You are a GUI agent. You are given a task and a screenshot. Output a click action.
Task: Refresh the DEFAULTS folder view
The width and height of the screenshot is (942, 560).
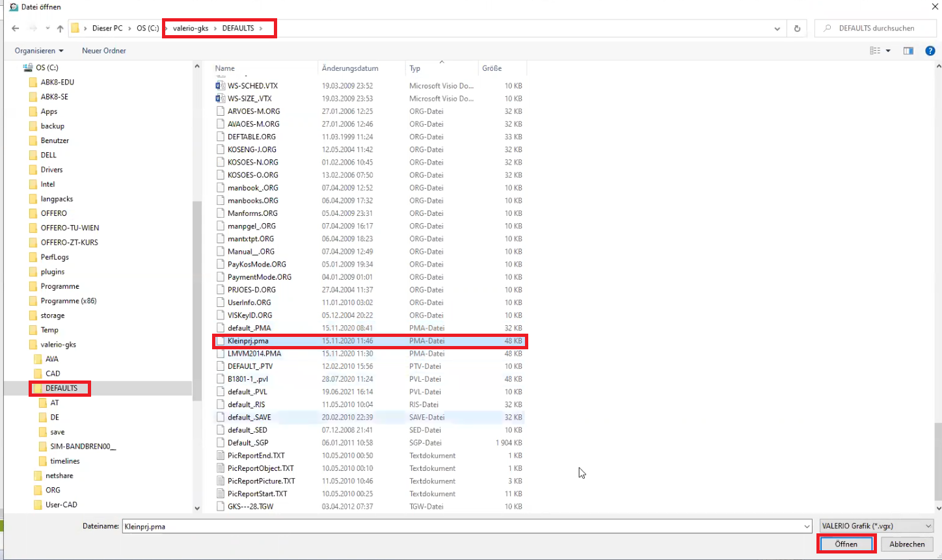[797, 29]
